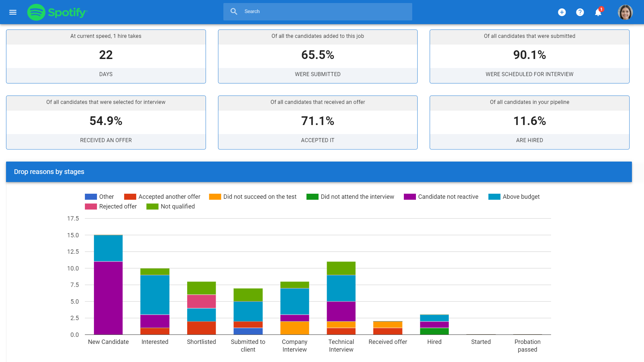Hide Did not attend the interview series
Image resolution: width=644 pixels, height=362 pixels.
pyautogui.click(x=351, y=197)
